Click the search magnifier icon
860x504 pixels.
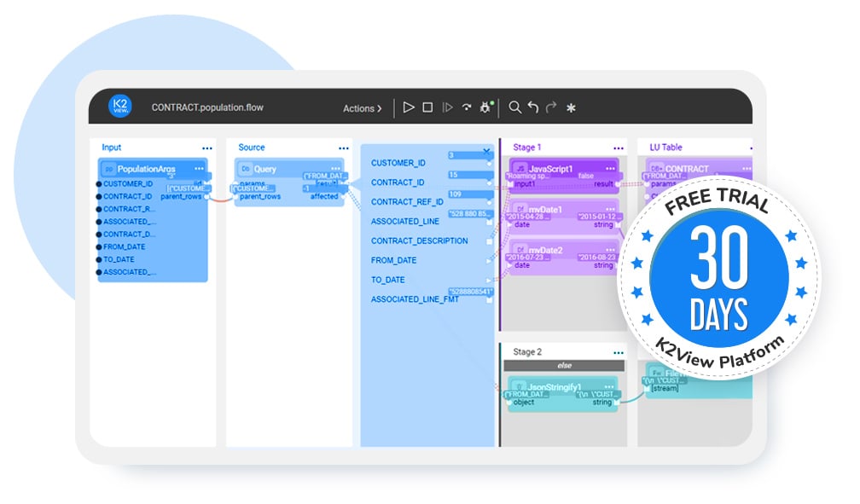point(514,107)
